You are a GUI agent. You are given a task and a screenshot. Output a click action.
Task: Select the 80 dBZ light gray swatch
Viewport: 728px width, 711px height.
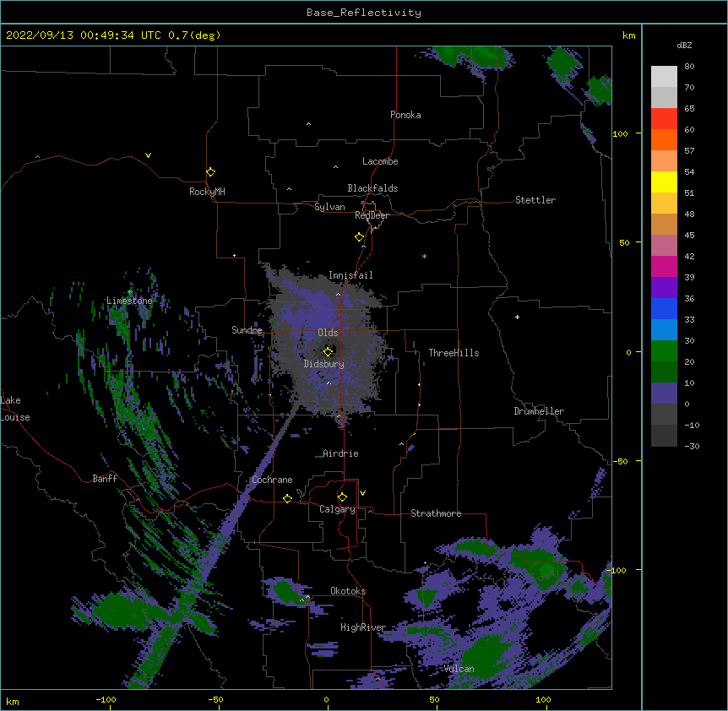coord(664,76)
